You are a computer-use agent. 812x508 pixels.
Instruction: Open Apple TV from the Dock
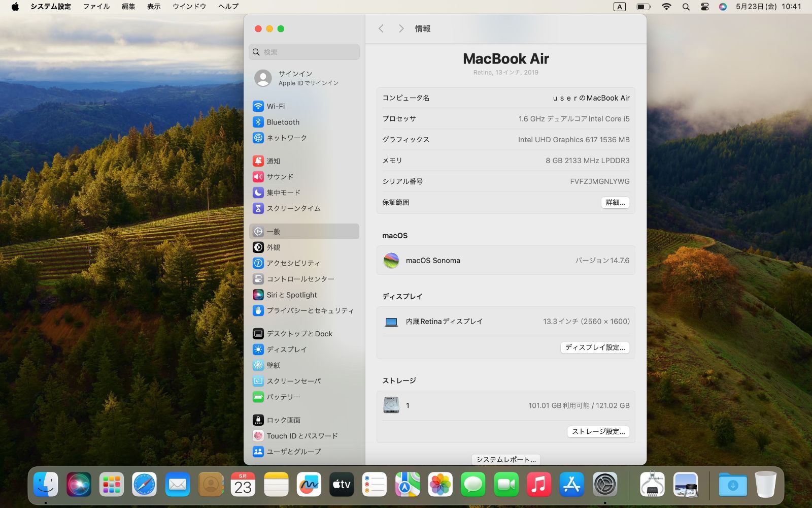click(x=342, y=484)
